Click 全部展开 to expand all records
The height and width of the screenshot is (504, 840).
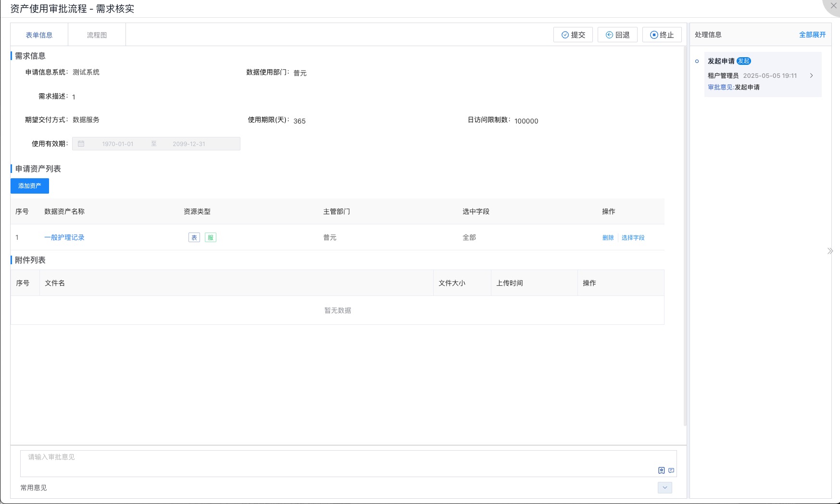pos(812,35)
